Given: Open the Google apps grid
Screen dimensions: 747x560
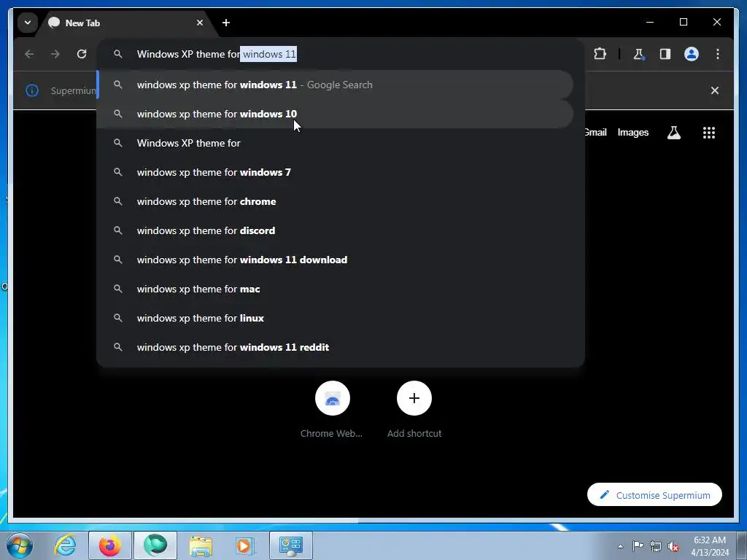Looking at the screenshot, I should 709,133.
